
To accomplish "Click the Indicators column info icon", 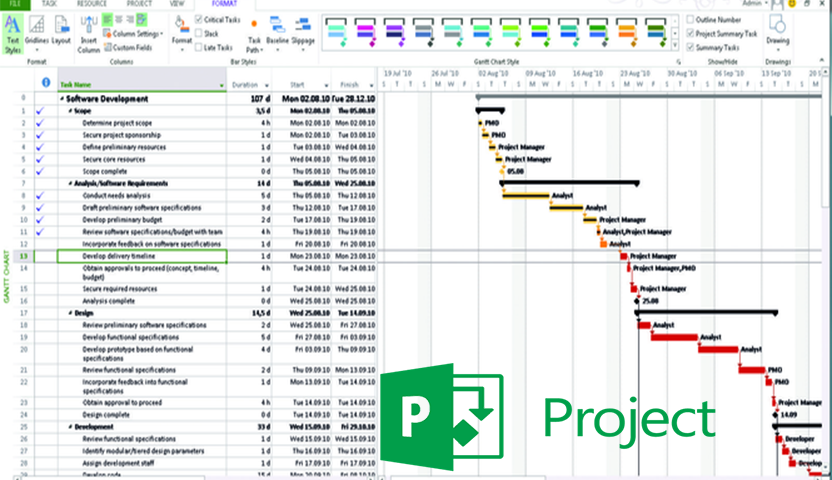I will tap(46, 83).
